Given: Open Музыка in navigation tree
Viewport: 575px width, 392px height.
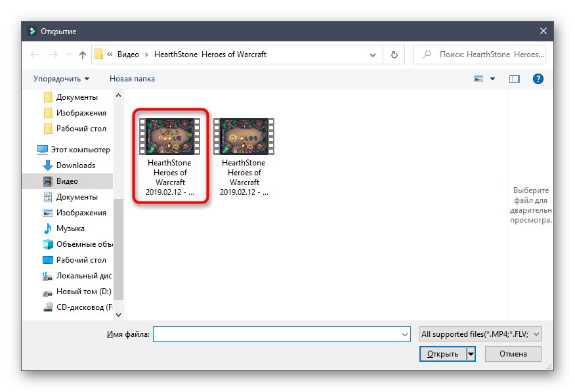Looking at the screenshot, I should pyautogui.click(x=64, y=229).
